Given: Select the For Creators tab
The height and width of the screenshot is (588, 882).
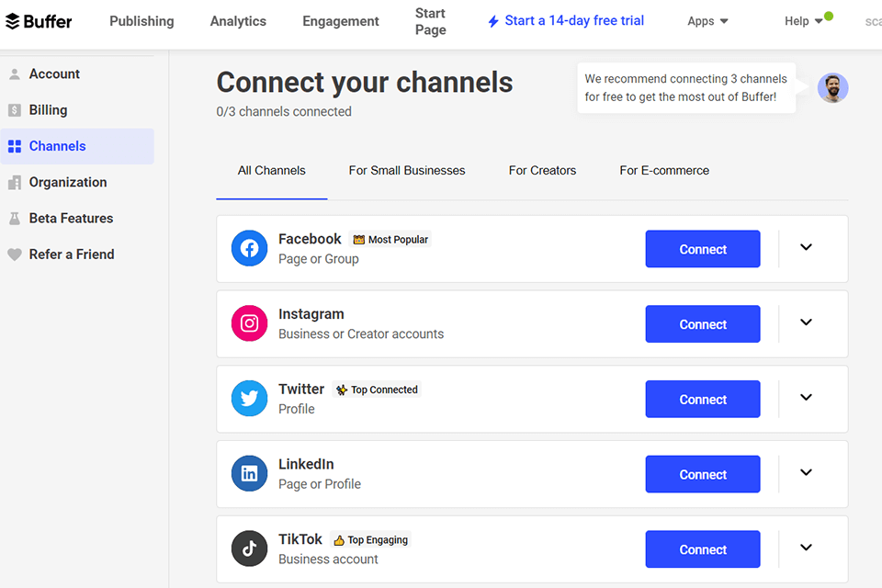Looking at the screenshot, I should click(x=542, y=171).
